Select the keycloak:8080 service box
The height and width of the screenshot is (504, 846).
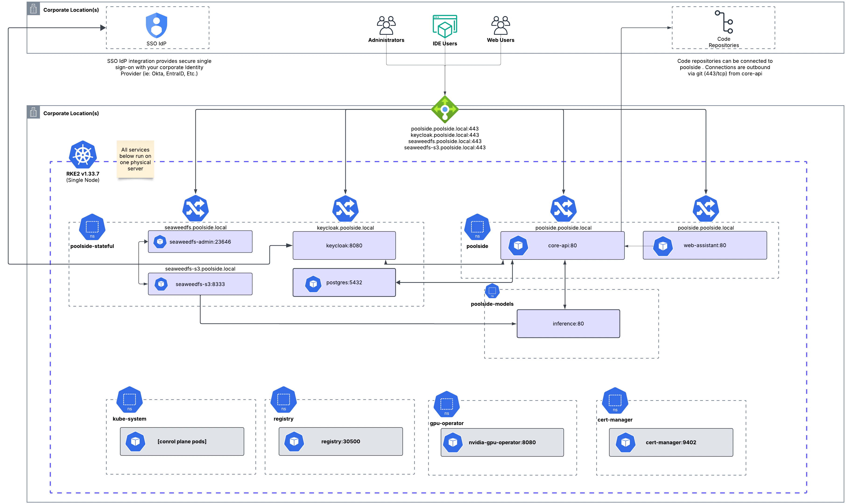click(344, 245)
